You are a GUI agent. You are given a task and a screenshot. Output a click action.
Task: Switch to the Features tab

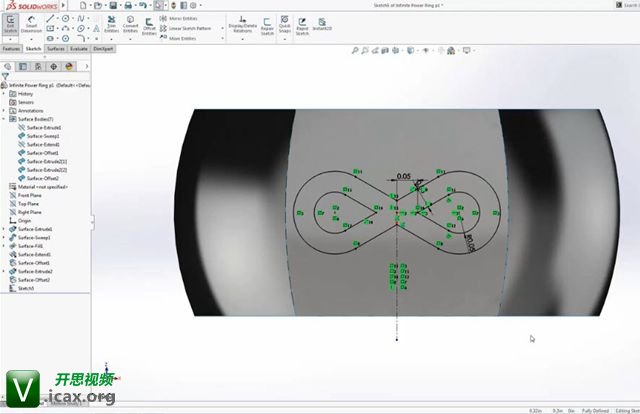coord(11,48)
